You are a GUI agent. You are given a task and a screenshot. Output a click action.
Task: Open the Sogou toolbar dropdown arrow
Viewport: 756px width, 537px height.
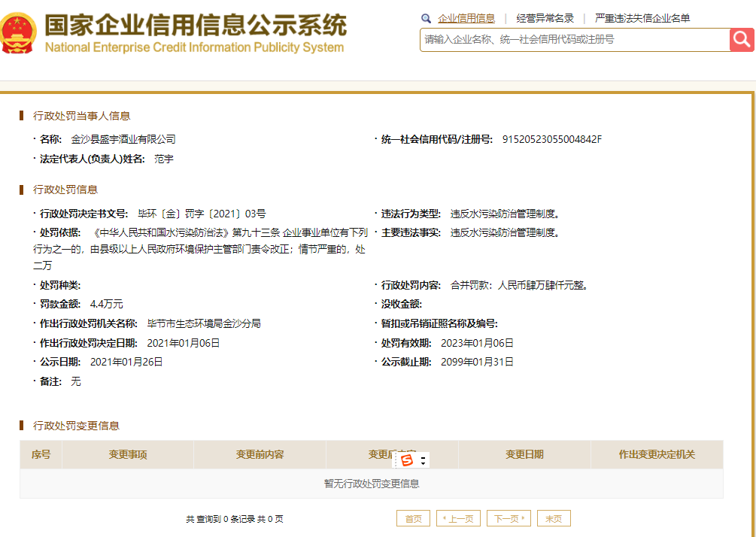[423, 460]
